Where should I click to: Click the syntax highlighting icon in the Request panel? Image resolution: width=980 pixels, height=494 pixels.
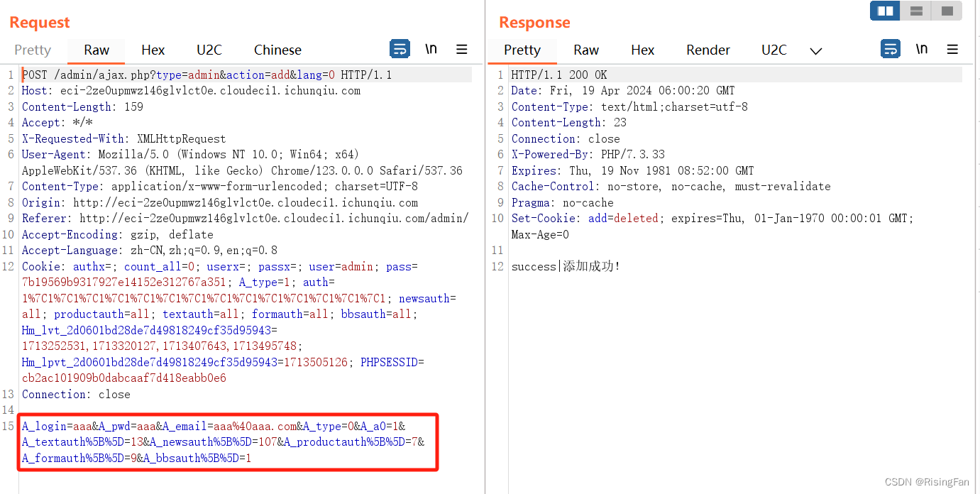(x=400, y=49)
